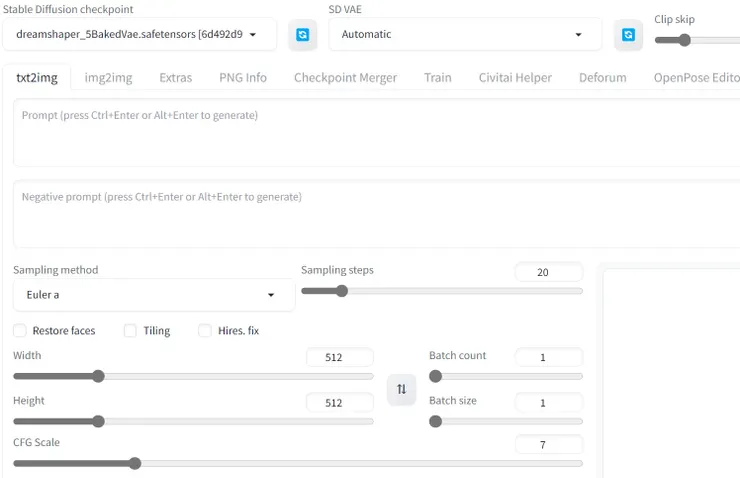740x478 pixels.
Task: Open the Stable Diffusion checkpoint dropdown
Action: click(x=139, y=34)
